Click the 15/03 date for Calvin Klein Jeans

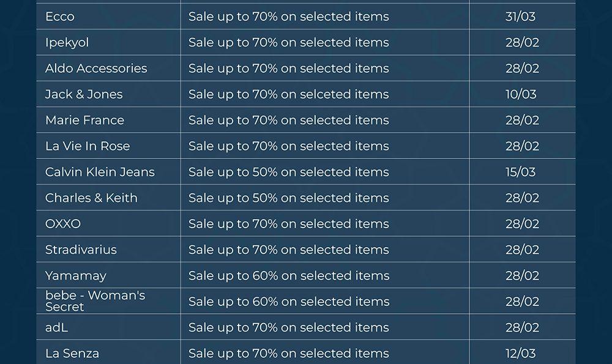pos(520,172)
